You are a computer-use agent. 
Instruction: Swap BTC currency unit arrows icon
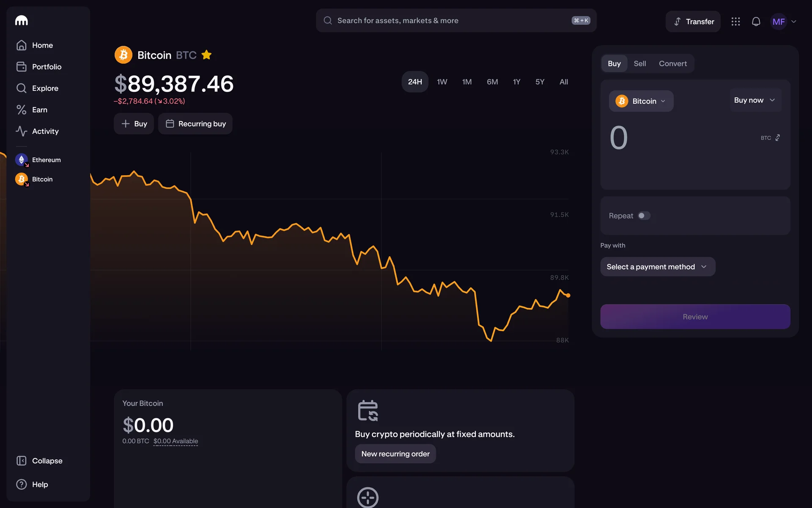click(x=777, y=138)
